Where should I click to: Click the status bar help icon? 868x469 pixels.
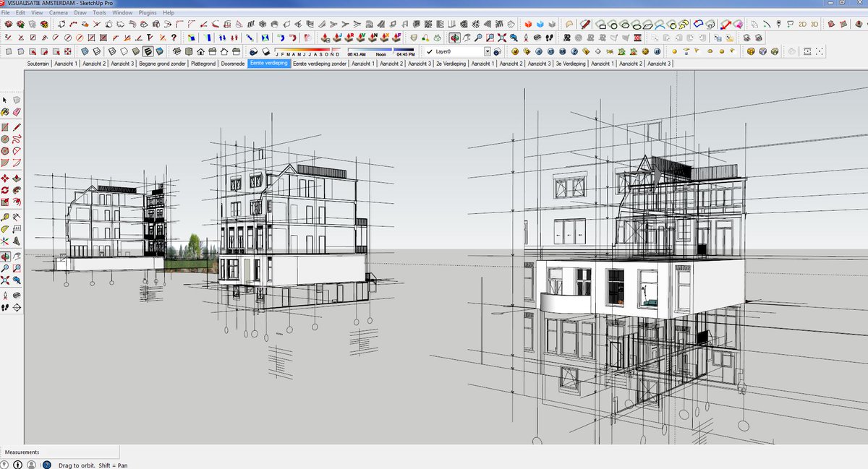(46, 465)
